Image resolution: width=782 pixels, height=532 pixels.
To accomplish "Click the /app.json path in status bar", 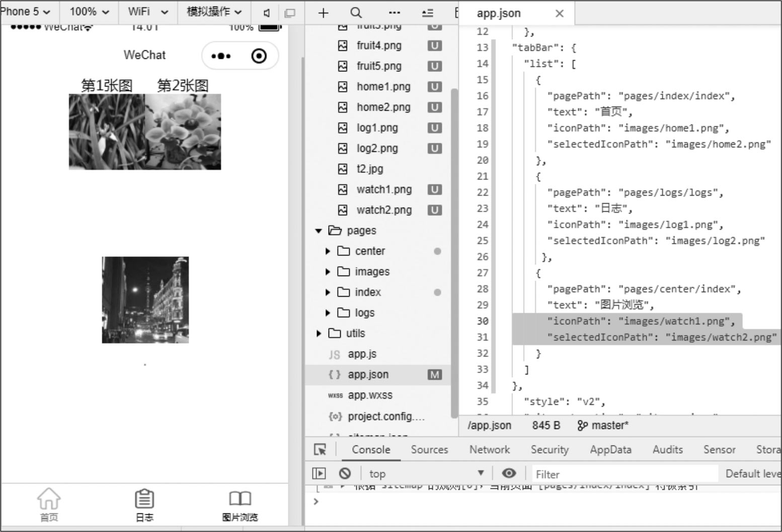I will (489, 425).
